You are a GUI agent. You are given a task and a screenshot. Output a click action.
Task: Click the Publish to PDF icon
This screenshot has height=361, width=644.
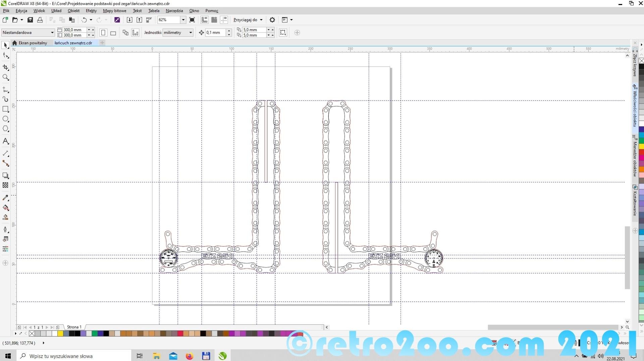tap(149, 20)
